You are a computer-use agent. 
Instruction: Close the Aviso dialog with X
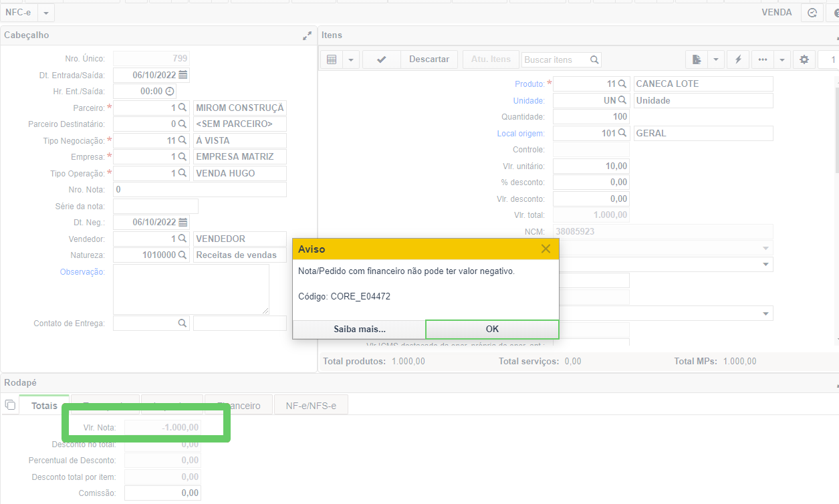546,249
